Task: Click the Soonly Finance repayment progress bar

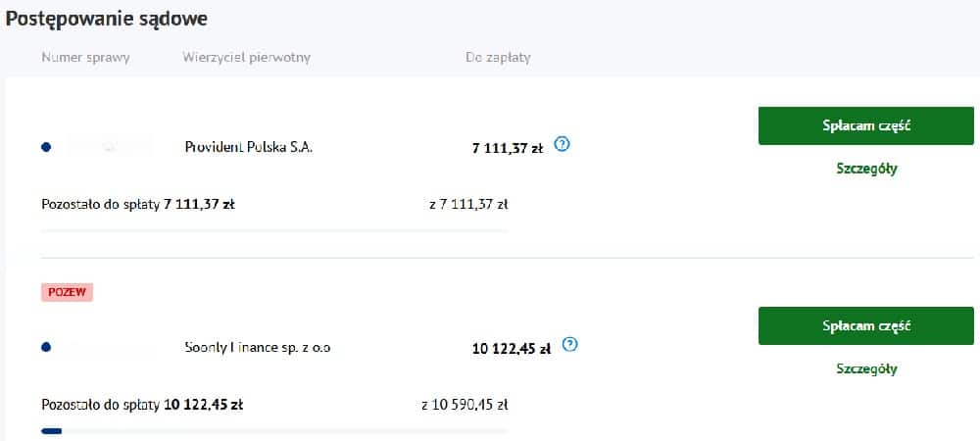Action: [273, 430]
